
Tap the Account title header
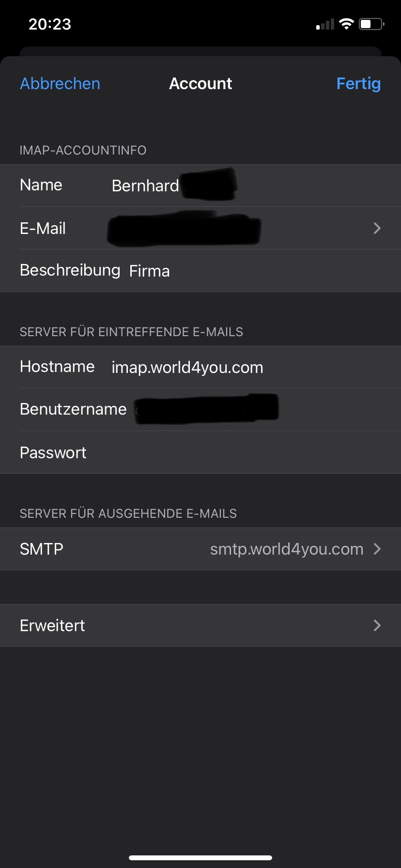(200, 84)
